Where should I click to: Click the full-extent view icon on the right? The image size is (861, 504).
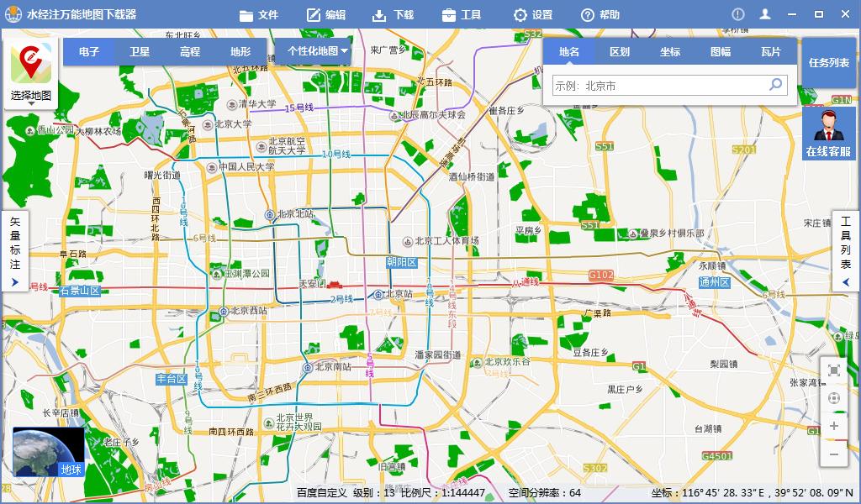pos(834,370)
